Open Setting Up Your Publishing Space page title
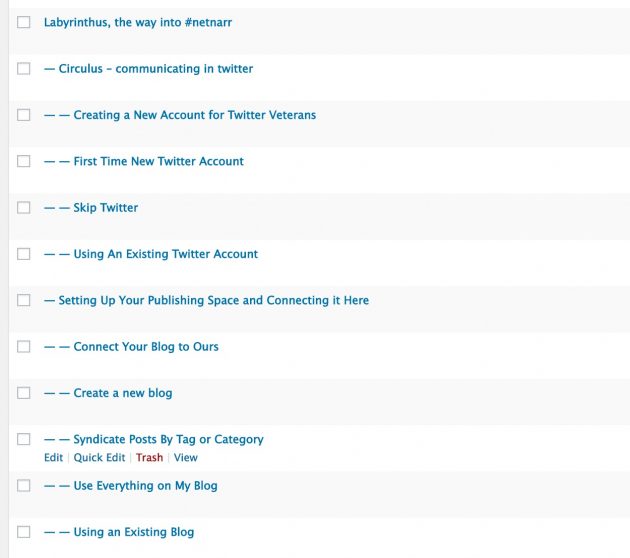 point(213,300)
